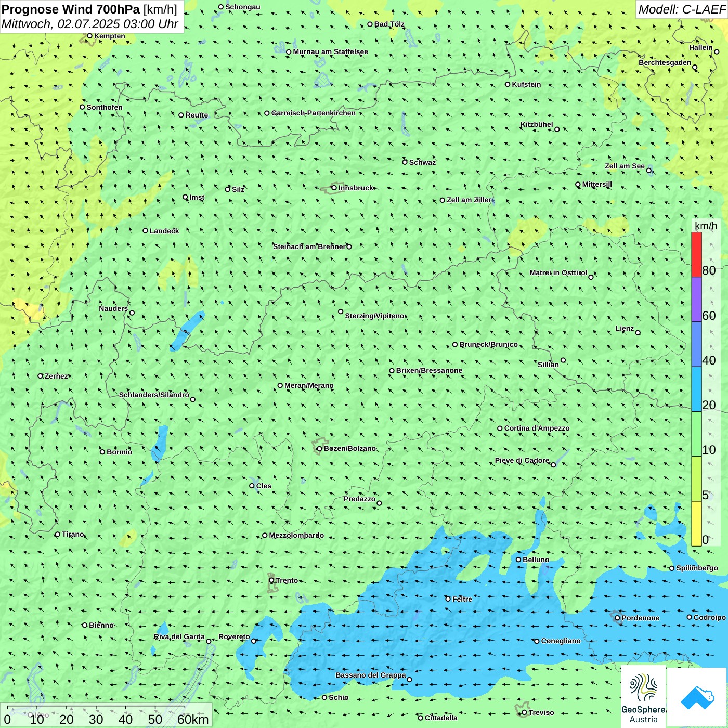Click the Reutte city label
Viewport: 728px width, 728px height.
[197, 115]
